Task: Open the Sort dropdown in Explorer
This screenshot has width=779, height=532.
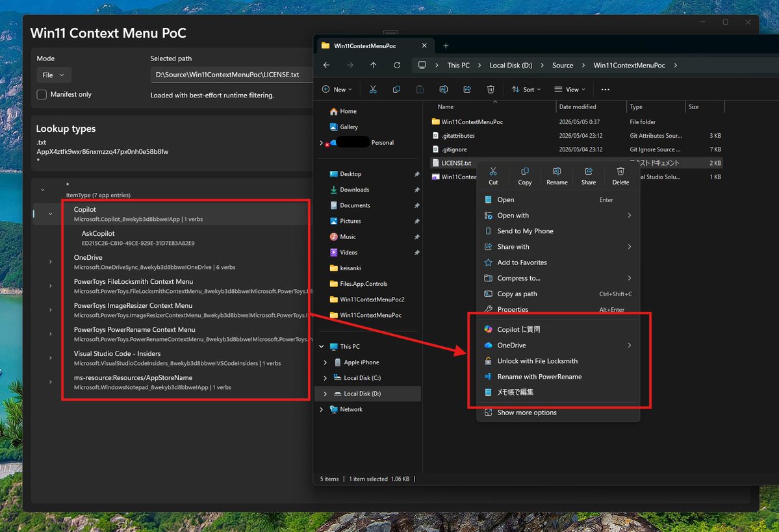Action: (526, 90)
